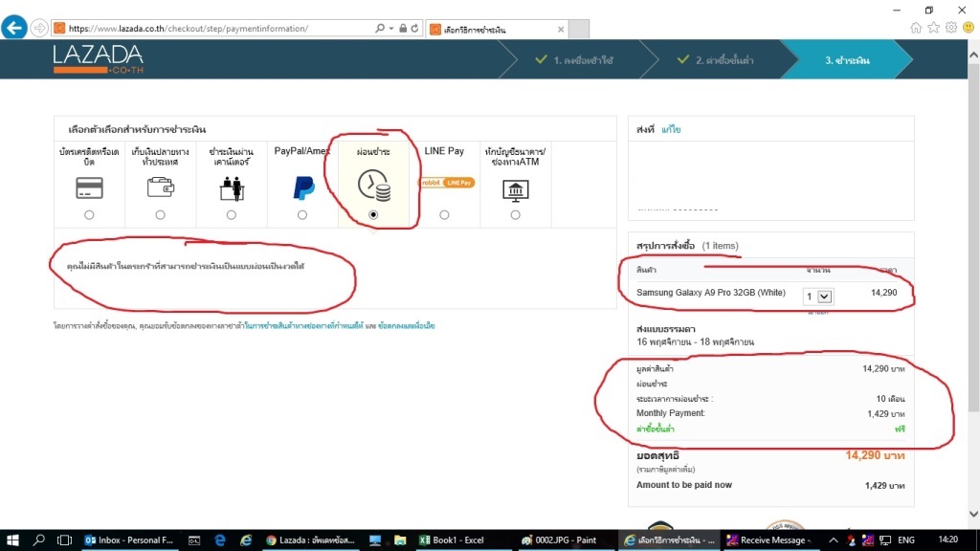This screenshot has height=551, width=980.
Task: Click the browser back arrow button
Action: pos(14,28)
